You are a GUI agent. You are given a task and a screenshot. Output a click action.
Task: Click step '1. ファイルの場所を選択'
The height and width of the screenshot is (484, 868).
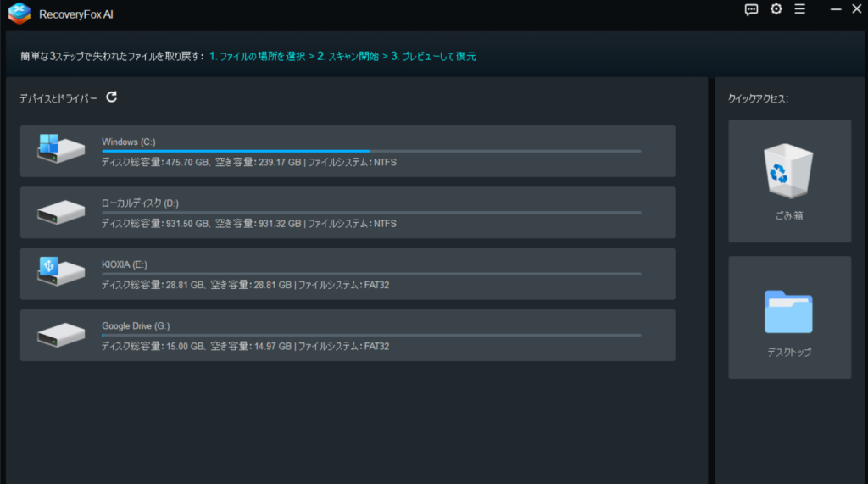pos(257,57)
